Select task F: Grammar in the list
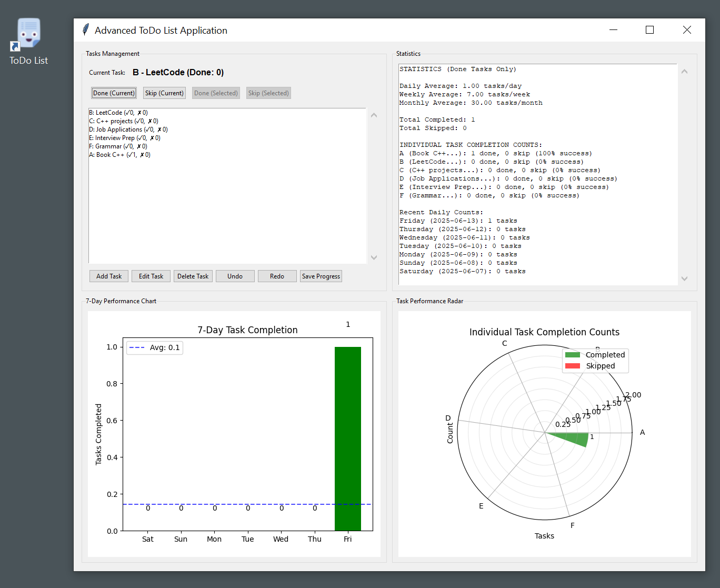Viewport: 720px width, 588px height. point(117,146)
